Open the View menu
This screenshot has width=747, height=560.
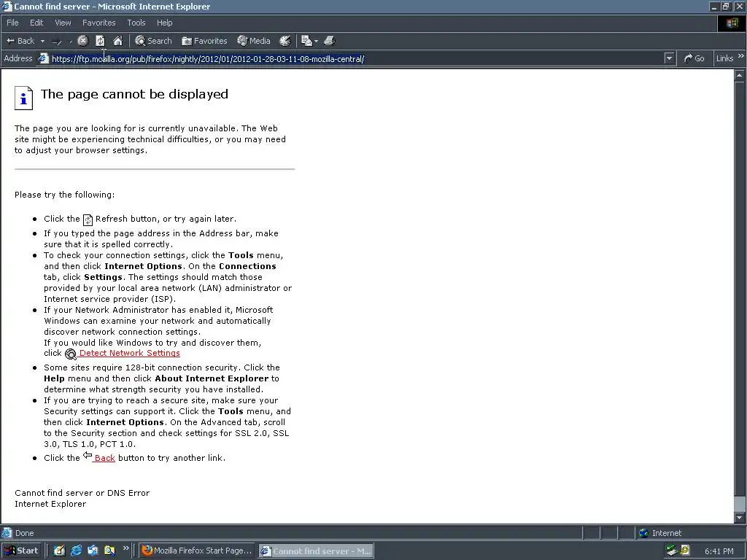click(63, 23)
